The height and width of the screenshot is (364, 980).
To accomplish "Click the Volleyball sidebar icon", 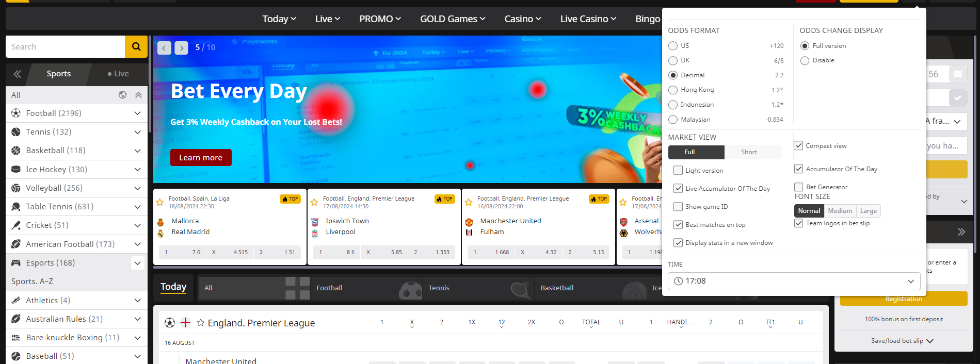I will [16, 188].
